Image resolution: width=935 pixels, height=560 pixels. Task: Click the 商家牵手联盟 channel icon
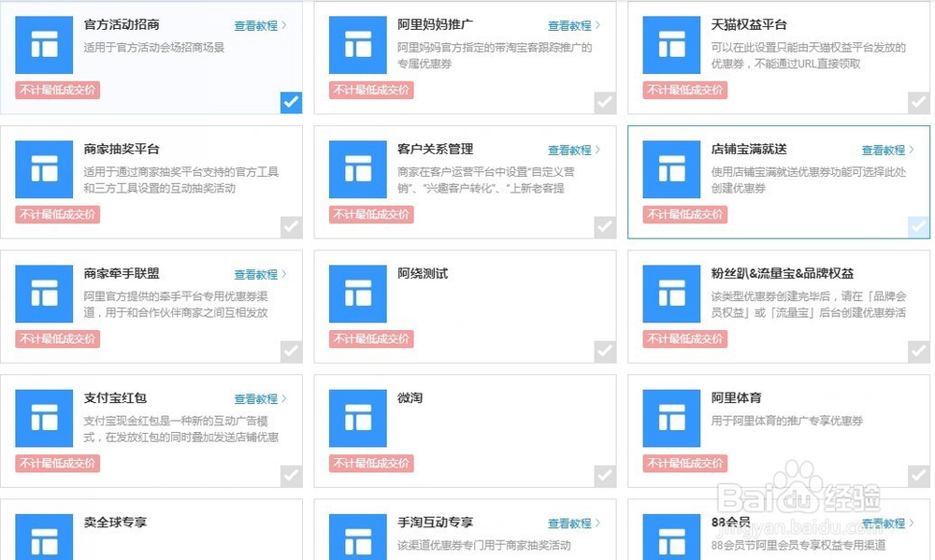point(44,294)
